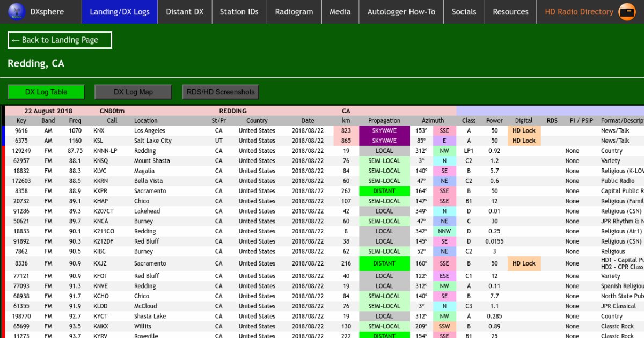
Task: Click the purple SKYWAVE cell for KNX
Action: 384,131
